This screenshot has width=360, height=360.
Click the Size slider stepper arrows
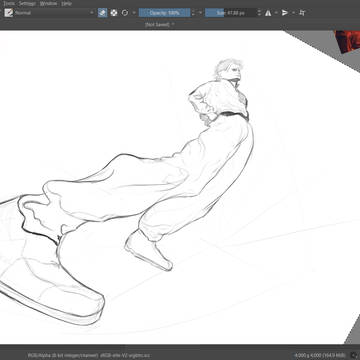click(x=260, y=13)
